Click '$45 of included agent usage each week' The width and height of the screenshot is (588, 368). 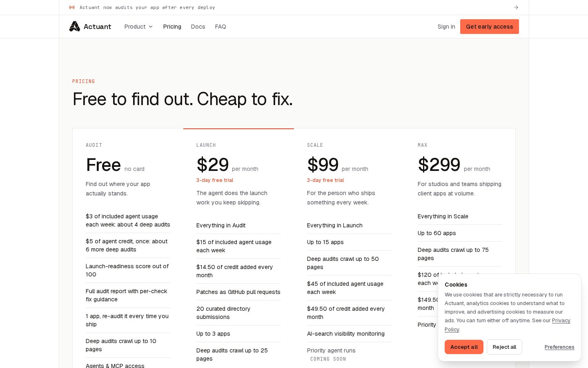pos(345,288)
